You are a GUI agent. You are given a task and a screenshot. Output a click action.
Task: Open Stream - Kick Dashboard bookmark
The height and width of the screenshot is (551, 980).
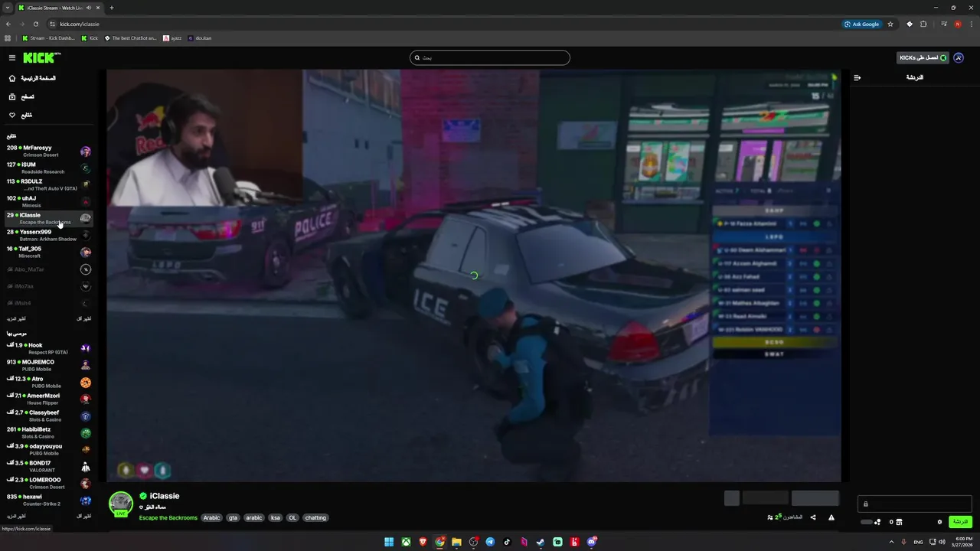pos(48,37)
